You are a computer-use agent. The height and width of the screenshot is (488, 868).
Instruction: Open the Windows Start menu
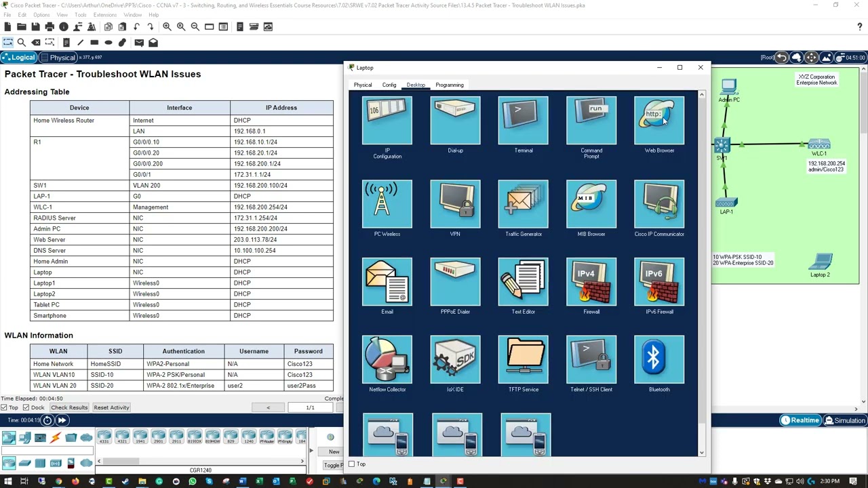point(7,482)
